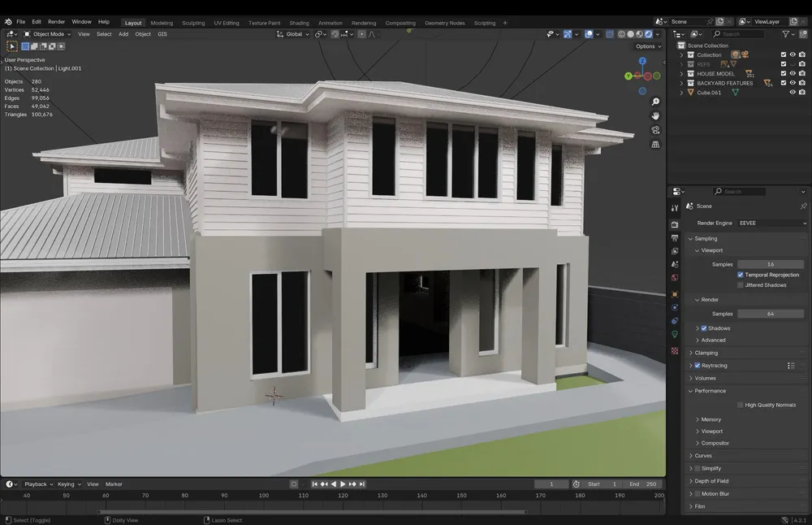
Task: Enable the Jittered Shadows checkbox
Action: (741, 285)
